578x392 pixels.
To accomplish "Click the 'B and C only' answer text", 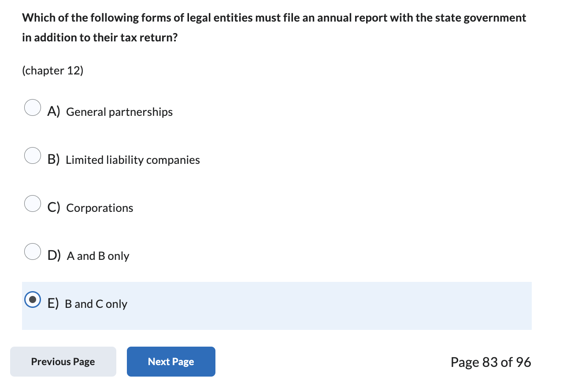I will pyautogui.click(x=96, y=304).
